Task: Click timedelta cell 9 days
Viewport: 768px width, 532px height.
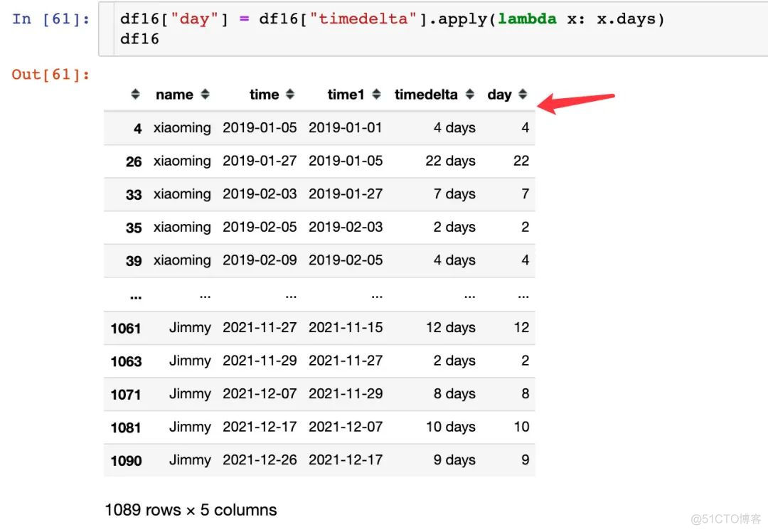Action: tap(454, 460)
